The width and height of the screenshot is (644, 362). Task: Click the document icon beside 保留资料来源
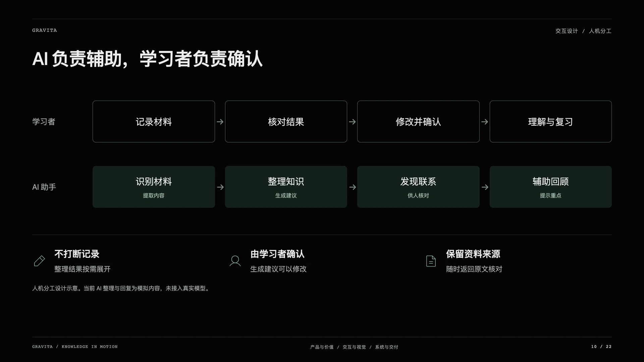[431, 261]
